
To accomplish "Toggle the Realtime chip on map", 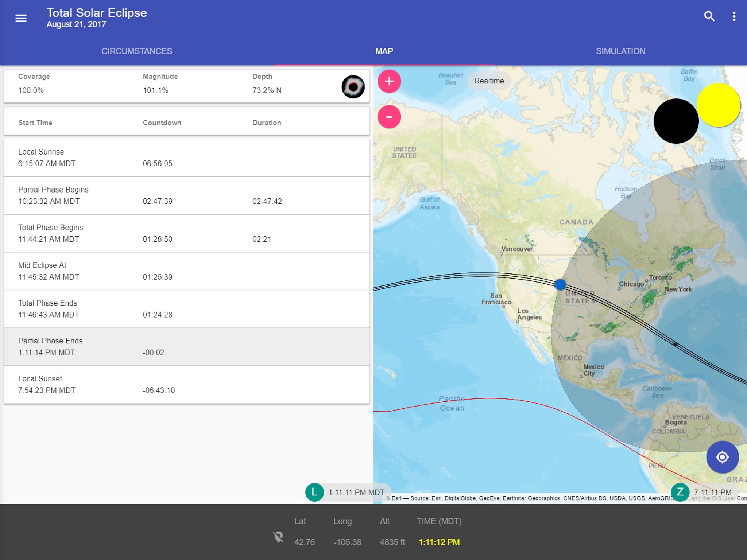I will pyautogui.click(x=489, y=81).
